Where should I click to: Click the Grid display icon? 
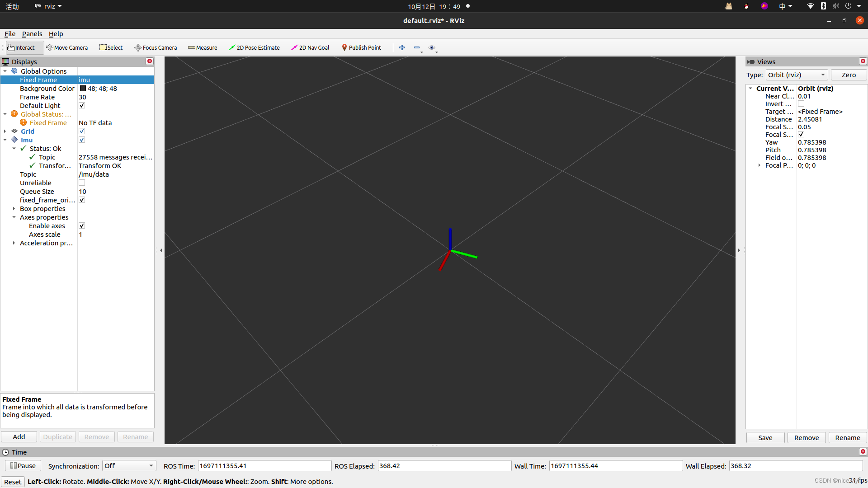pos(14,131)
